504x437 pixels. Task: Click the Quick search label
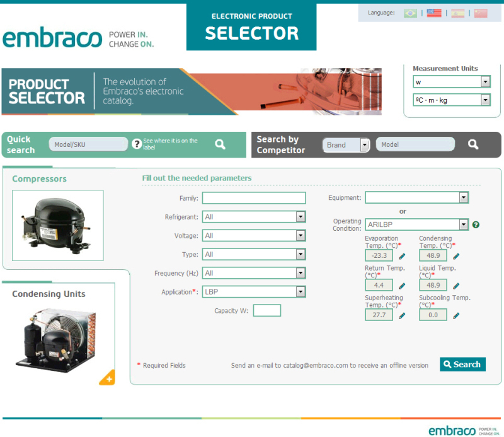click(x=21, y=144)
